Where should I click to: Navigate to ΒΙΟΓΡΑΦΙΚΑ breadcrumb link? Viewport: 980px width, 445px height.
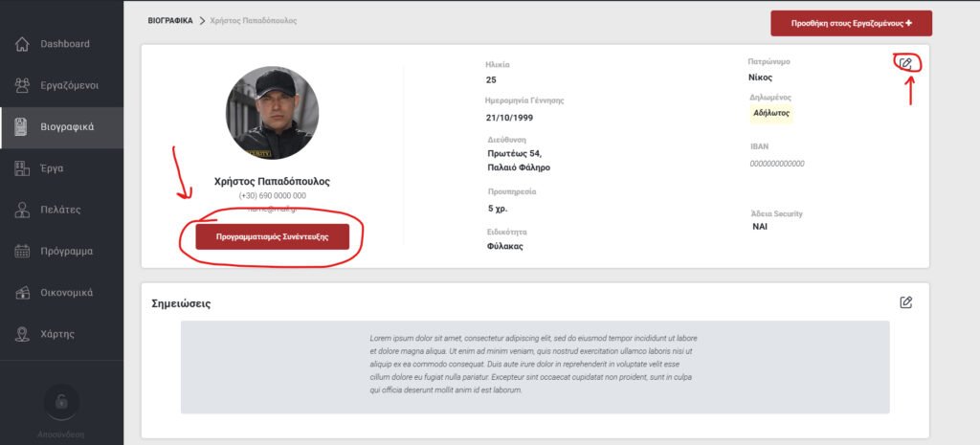pos(170,20)
